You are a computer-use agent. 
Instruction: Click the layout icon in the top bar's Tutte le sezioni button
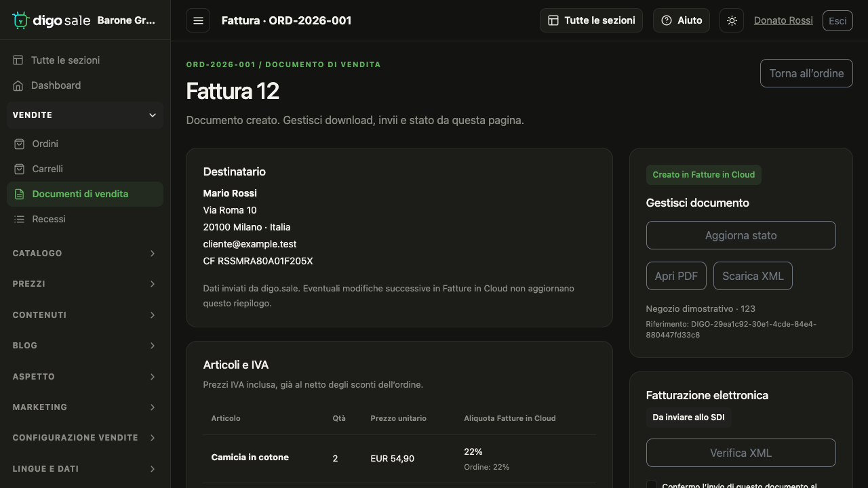[x=553, y=20]
